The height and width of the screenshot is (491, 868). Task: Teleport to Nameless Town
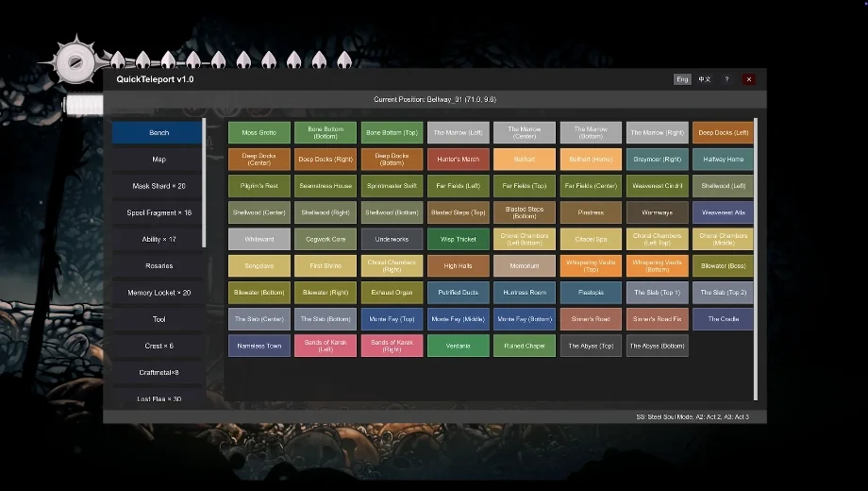point(259,346)
